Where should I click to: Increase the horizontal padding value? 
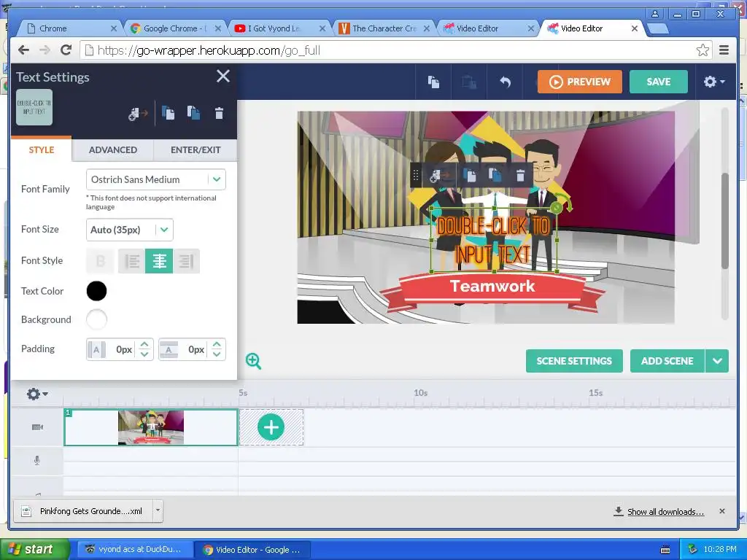click(144, 344)
